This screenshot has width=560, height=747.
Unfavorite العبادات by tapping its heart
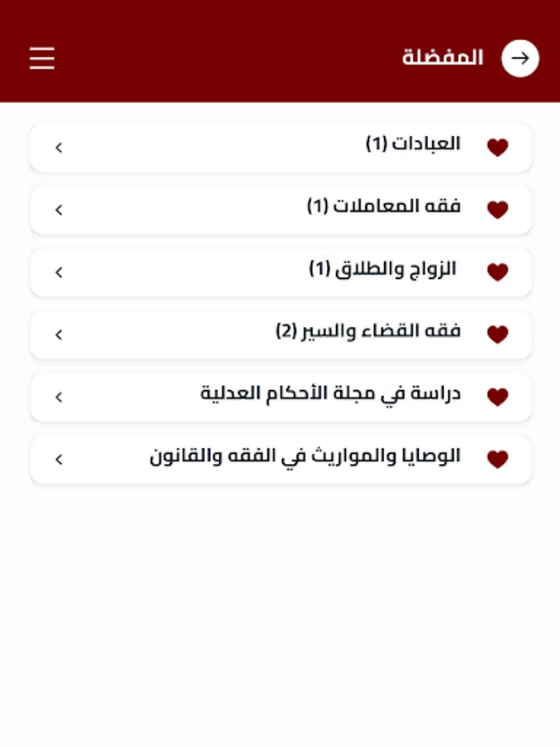tap(498, 147)
